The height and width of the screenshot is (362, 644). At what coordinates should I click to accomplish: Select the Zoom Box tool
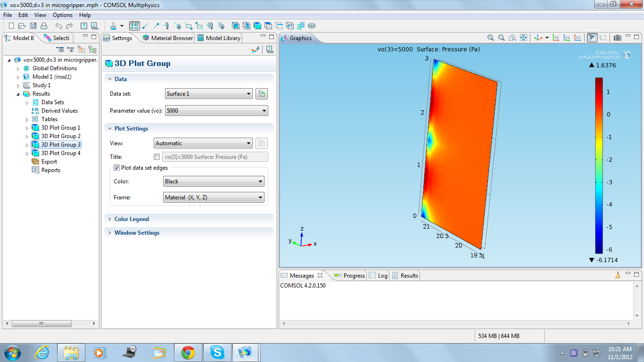(512, 38)
